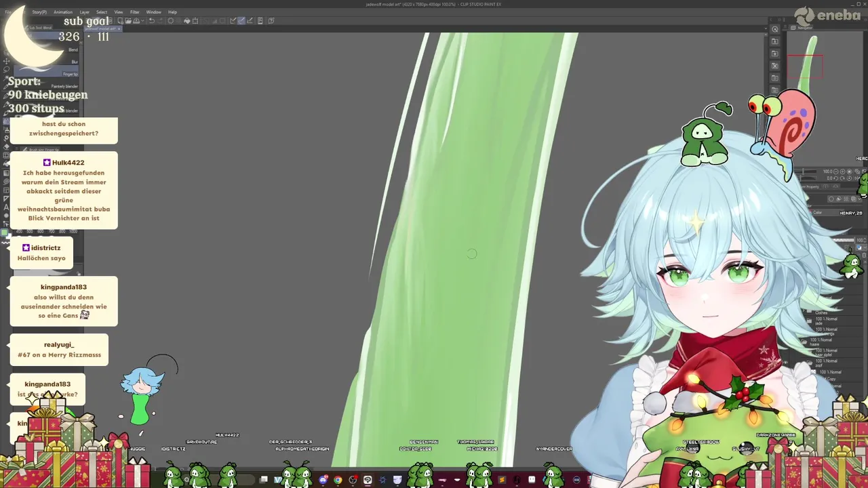Click the Redo toolbar icon
Screen dimensions: 868x488
point(159,21)
